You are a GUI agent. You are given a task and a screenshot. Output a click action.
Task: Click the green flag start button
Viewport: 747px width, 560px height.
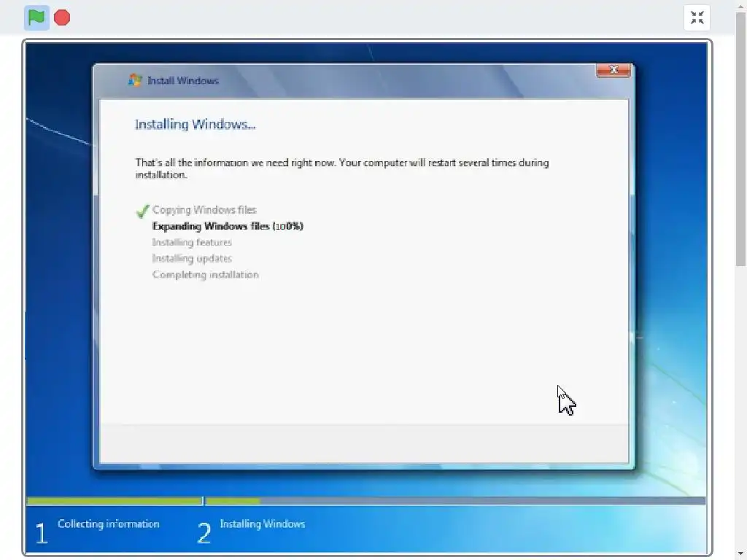point(36,17)
